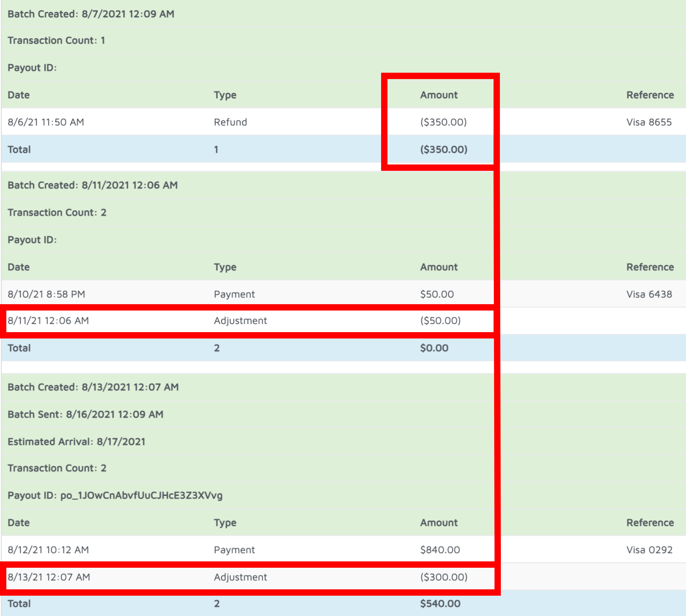The height and width of the screenshot is (616, 686).
Task: Click the Amount column header in first batch
Action: (x=439, y=95)
